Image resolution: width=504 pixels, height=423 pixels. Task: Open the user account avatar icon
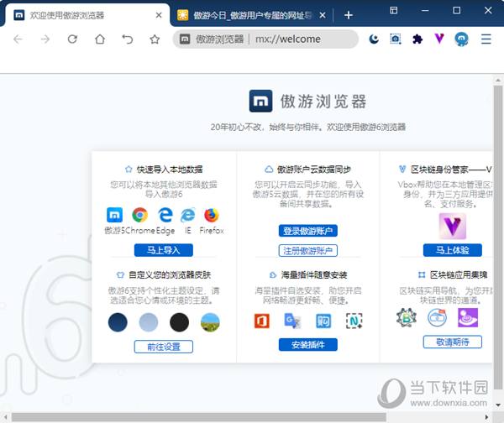pyautogui.click(x=461, y=39)
